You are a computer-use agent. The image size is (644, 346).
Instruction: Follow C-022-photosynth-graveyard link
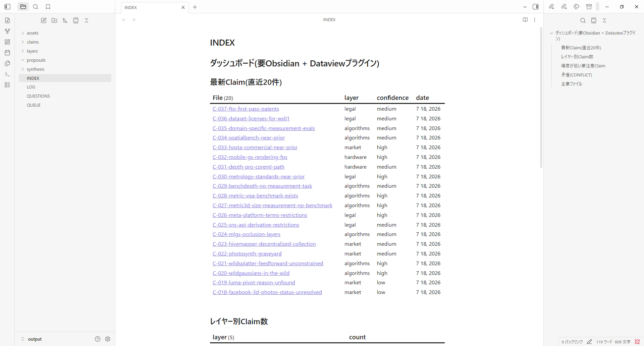pyautogui.click(x=247, y=254)
